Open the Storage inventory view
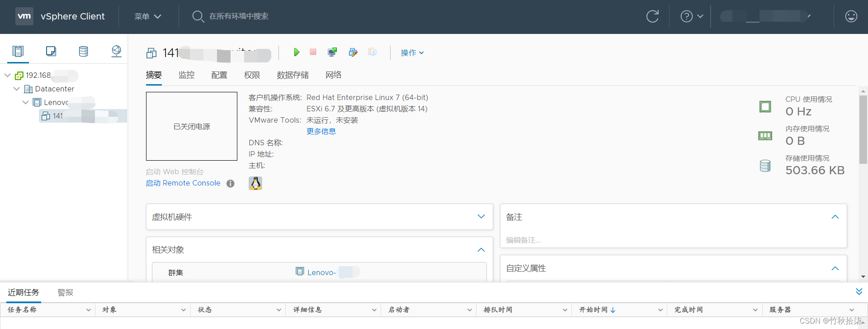The width and height of the screenshot is (868, 329). point(84,51)
